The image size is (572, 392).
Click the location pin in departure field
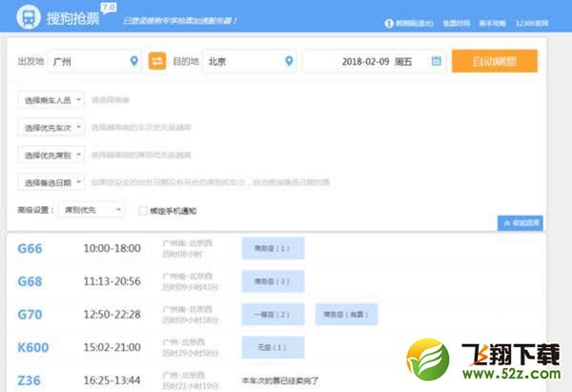[134, 61]
